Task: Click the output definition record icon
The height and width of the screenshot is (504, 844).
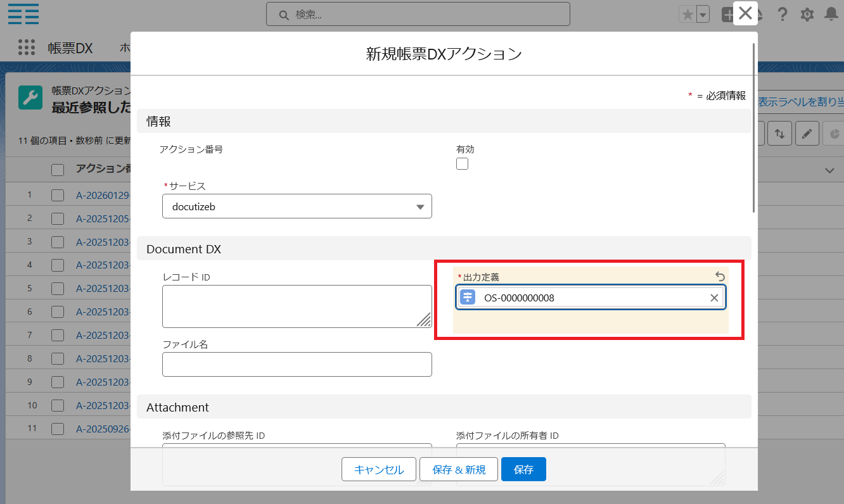Action: click(x=468, y=298)
